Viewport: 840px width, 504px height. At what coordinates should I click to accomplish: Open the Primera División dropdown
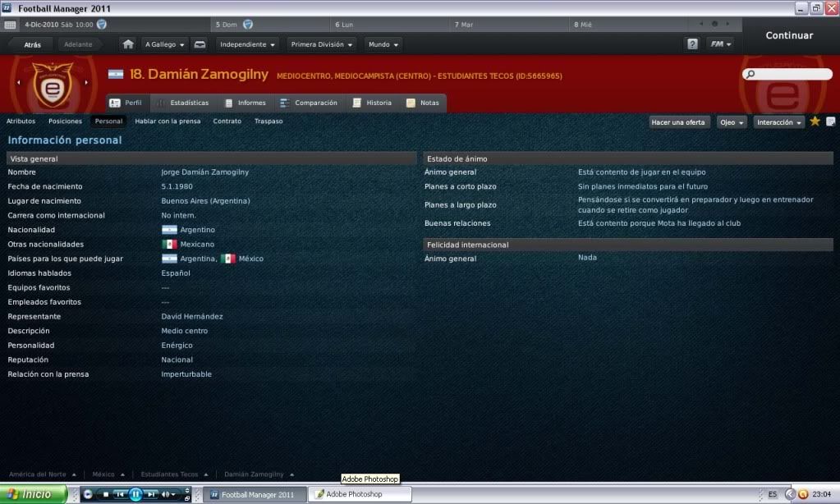pos(321,44)
